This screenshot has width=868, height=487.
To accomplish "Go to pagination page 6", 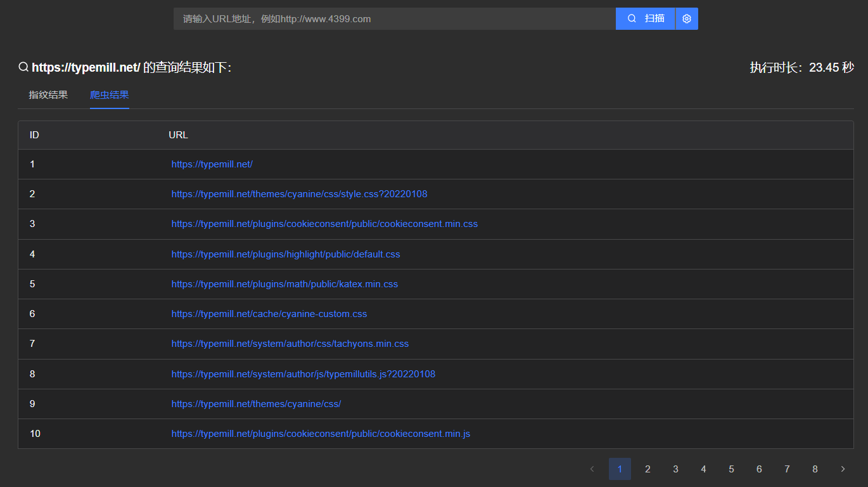I will pyautogui.click(x=759, y=469).
